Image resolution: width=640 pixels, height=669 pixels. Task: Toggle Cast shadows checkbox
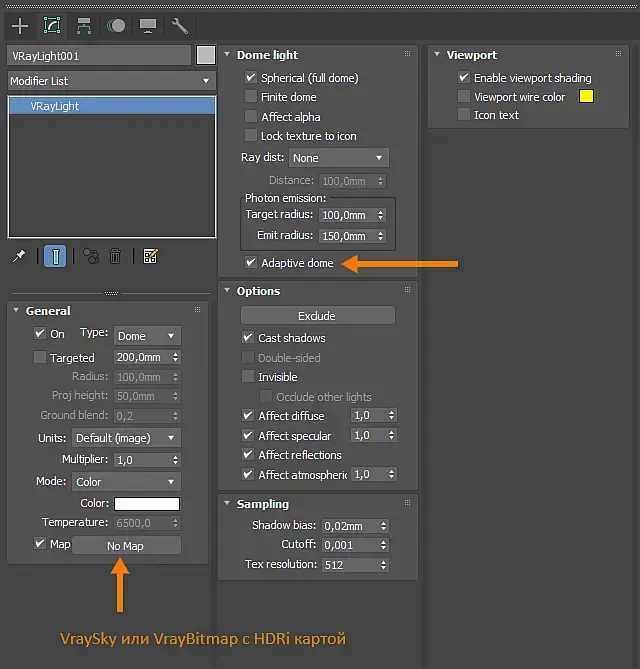pos(248,337)
